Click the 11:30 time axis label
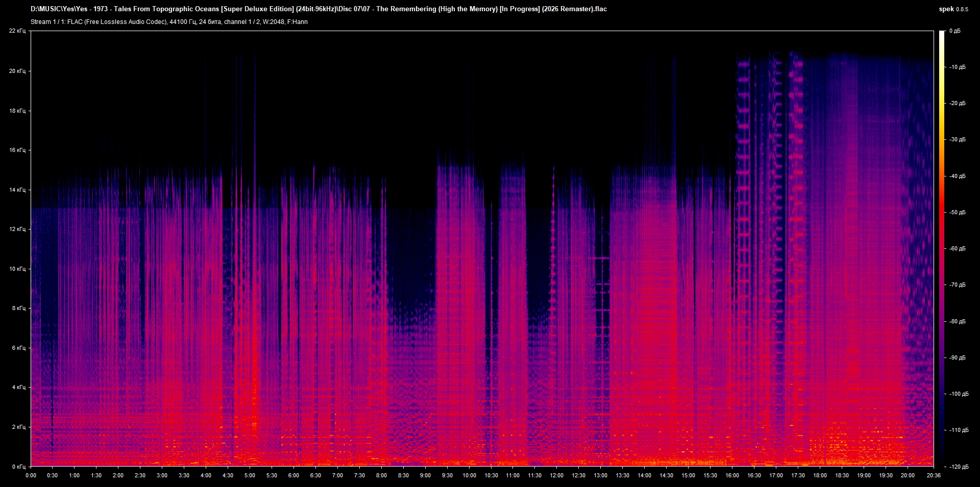The height and width of the screenshot is (487, 980). (x=534, y=475)
